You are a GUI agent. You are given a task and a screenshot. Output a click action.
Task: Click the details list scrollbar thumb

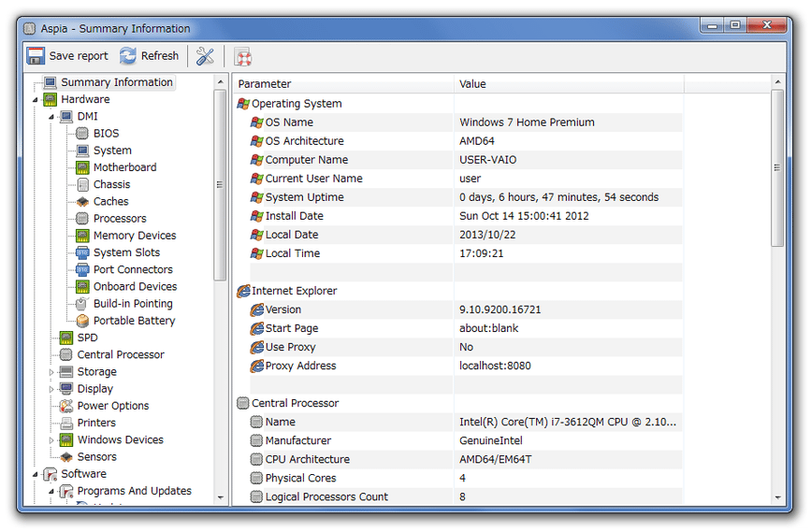pyautogui.click(x=777, y=168)
